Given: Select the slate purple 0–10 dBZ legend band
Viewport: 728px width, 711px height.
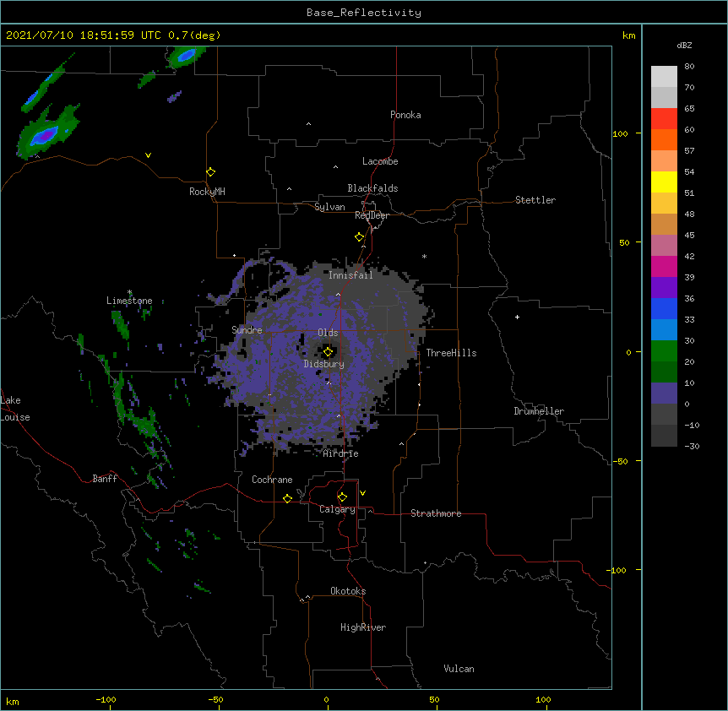Looking at the screenshot, I should pyautogui.click(x=664, y=393).
